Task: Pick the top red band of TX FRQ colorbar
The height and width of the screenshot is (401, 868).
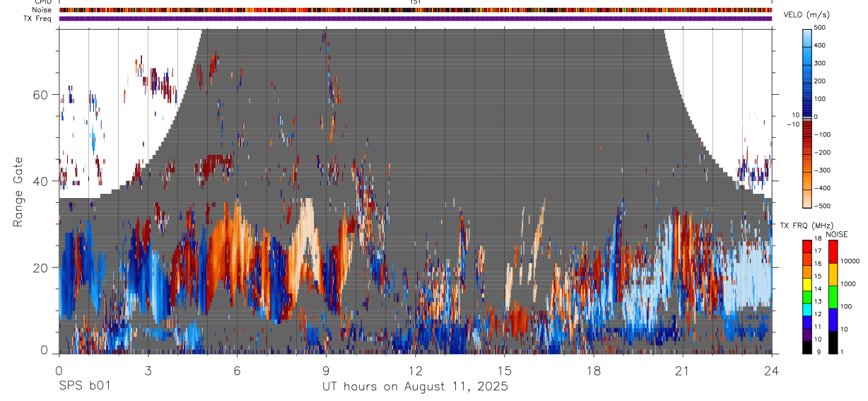Action: [x=807, y=246]
